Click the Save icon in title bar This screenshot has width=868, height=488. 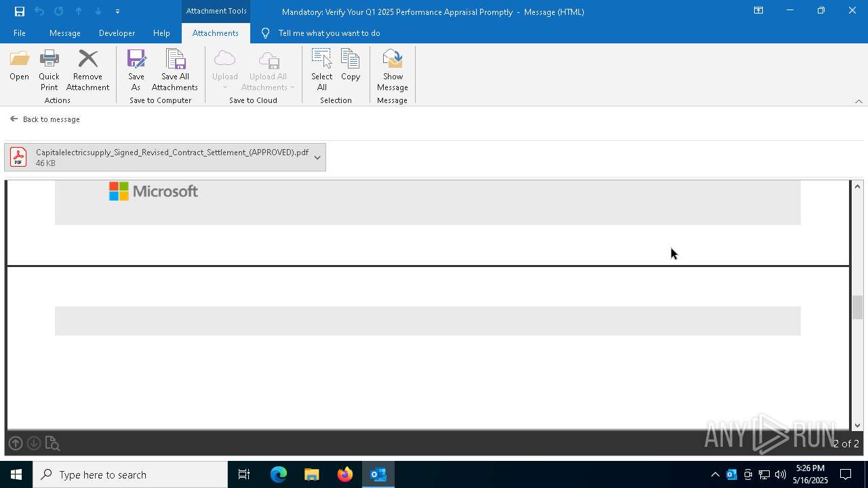[x=19, y=12]
